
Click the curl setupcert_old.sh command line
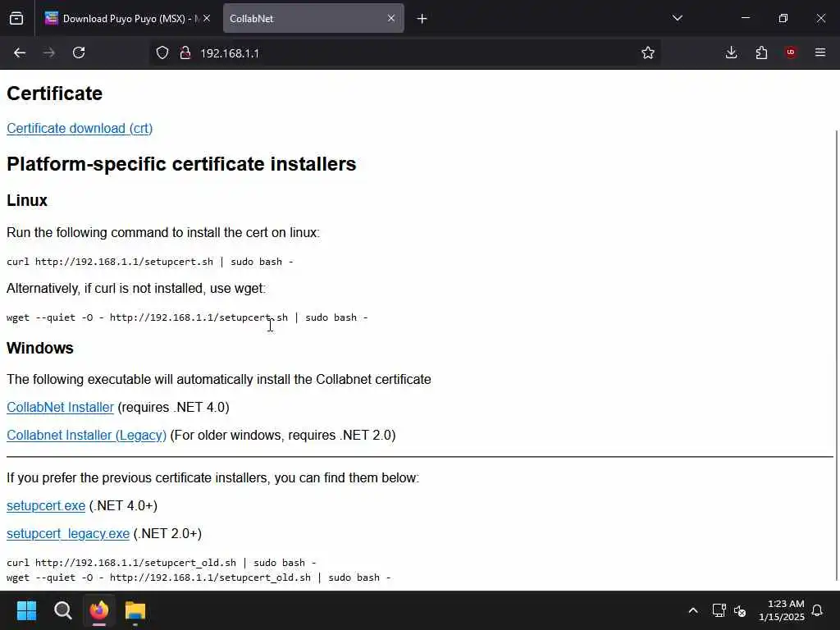pyautogui.click(x=162, y=563)
